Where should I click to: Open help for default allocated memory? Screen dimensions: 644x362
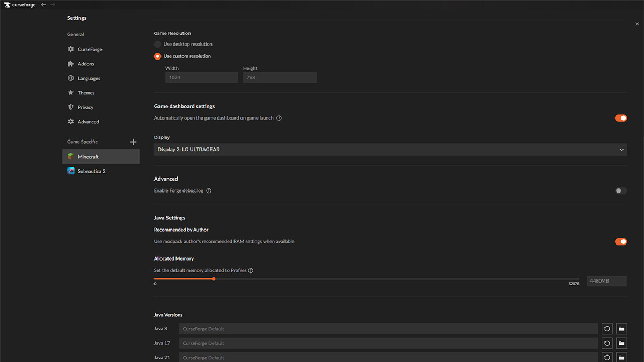point(251,271)
